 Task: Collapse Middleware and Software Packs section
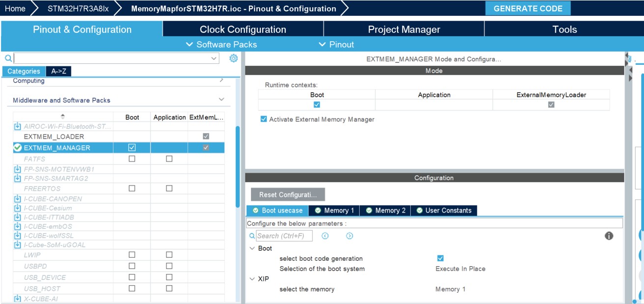click(x=221, y=100)
